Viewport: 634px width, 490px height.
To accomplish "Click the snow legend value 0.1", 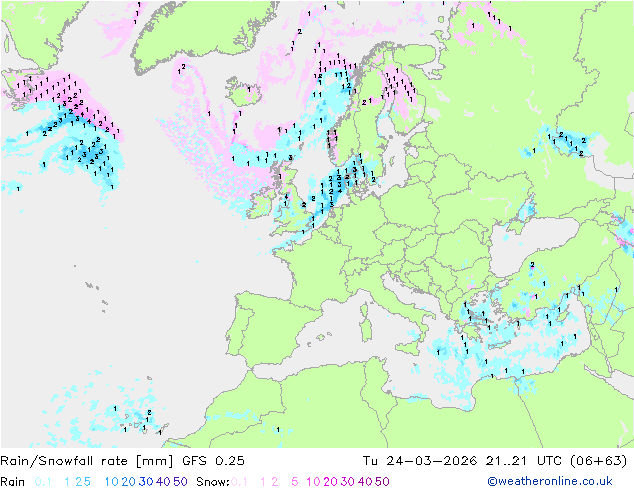I will (239, 482).
